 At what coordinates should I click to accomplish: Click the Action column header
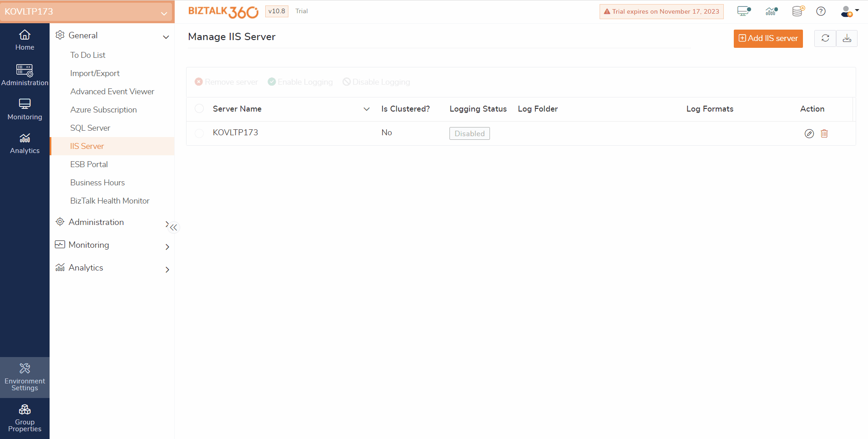(812, 109)
